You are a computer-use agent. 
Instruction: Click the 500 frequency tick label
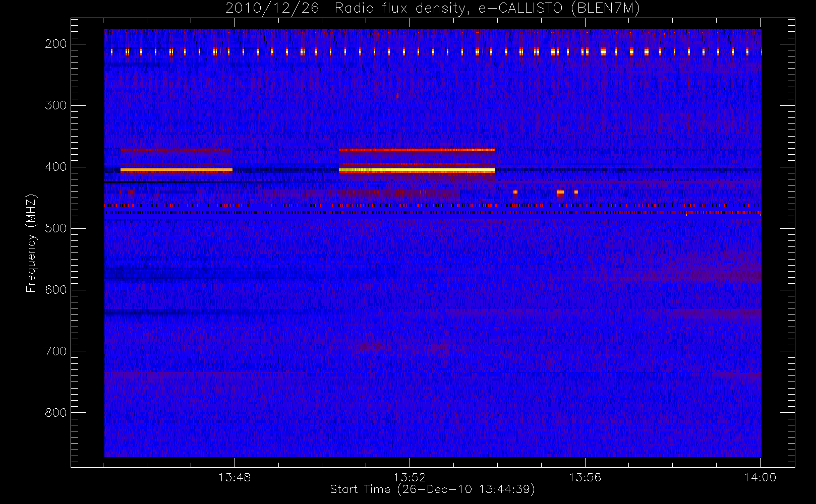(x=56, y=228)
